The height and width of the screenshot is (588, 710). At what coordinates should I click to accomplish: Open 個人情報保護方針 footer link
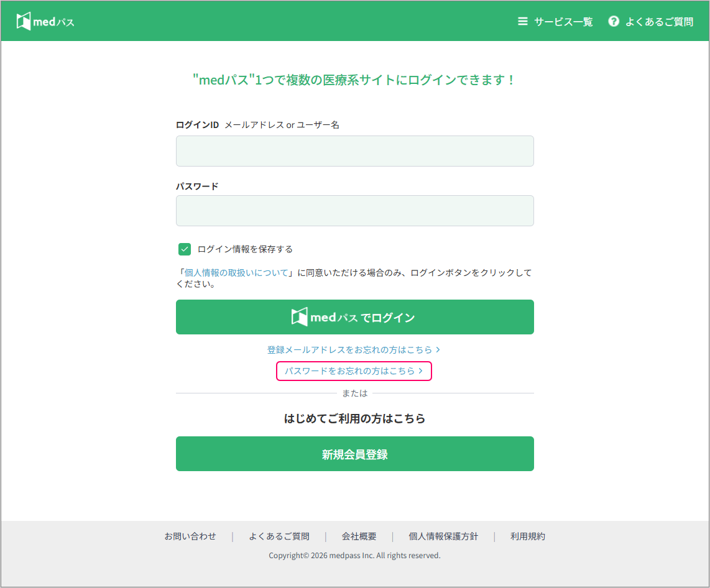tap(443, 536)
